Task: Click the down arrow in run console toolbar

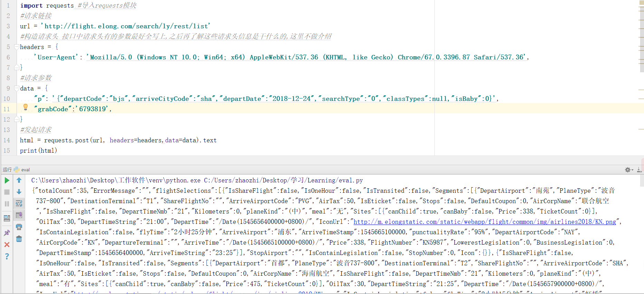Action: pyautogui.click(x=19, y=192)
